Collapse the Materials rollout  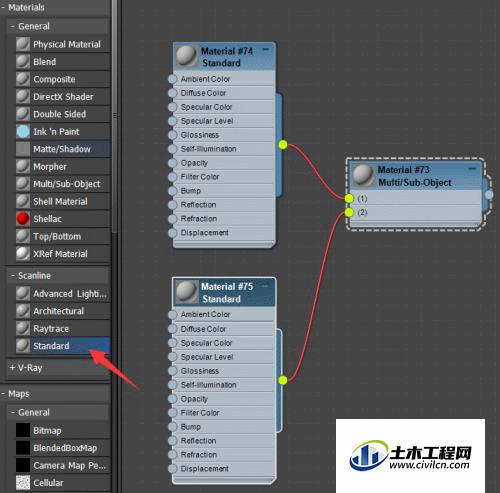point(3,7)
